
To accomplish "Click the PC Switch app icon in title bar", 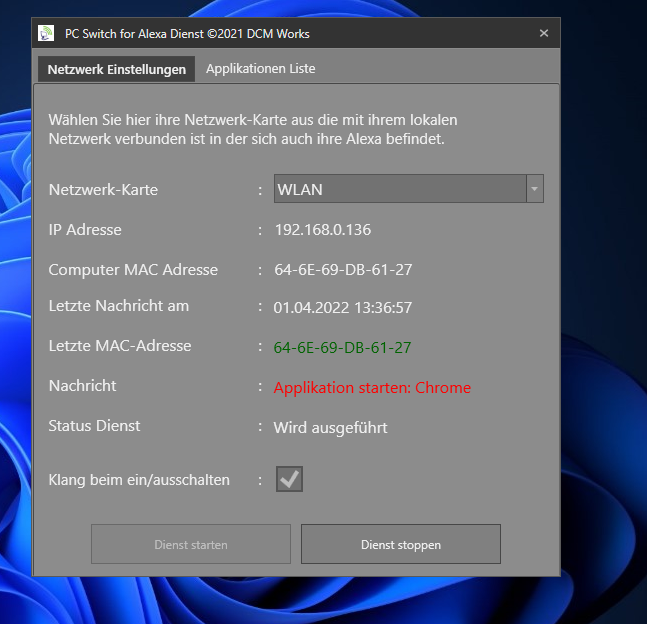I will [x=46, y=33].
